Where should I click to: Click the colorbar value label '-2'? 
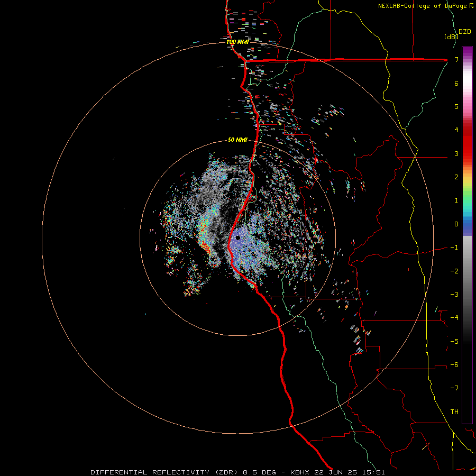pyautogui.click(x=454, y=271)
